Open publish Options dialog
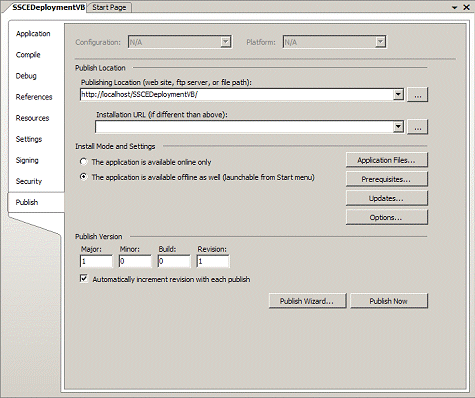Screen dimensions: 475x398 click(387, 217)
